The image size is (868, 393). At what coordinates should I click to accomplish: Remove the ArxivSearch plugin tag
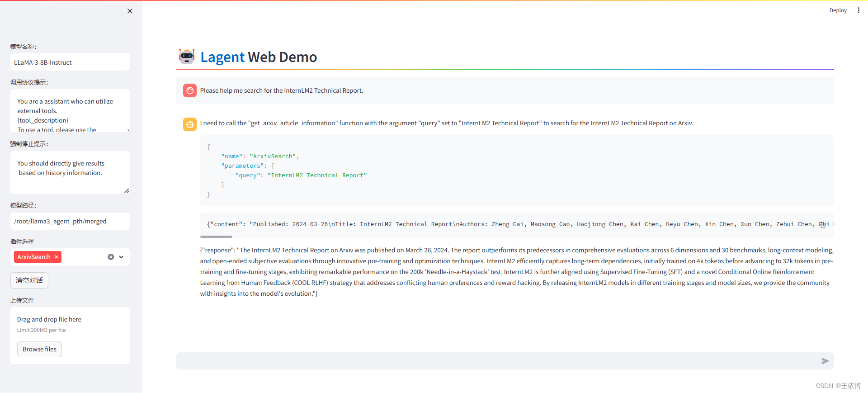click(x=57, y=257)
